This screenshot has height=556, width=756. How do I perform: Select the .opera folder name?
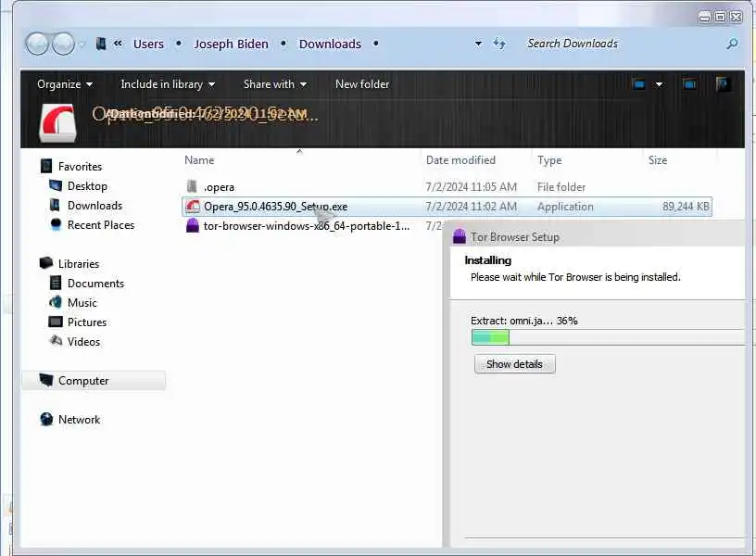(219, 187)
